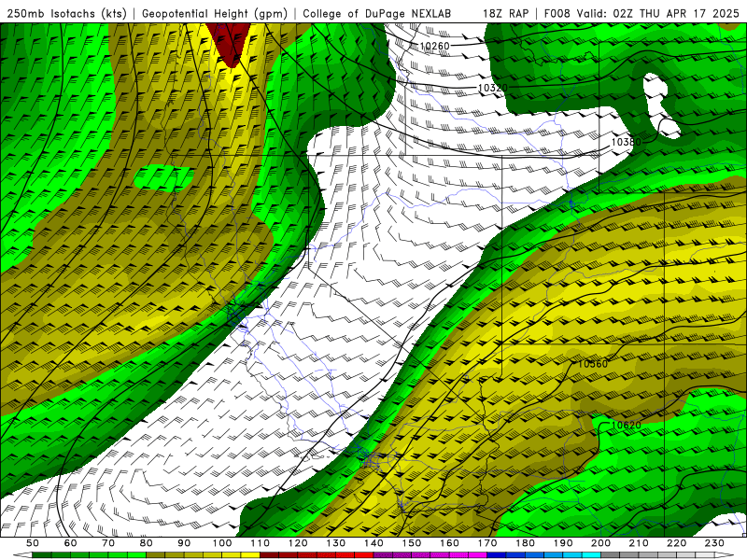This screenshot has height=560, width=747.
Task: Click the 180 value on the color scale
Action: (525, 543)
